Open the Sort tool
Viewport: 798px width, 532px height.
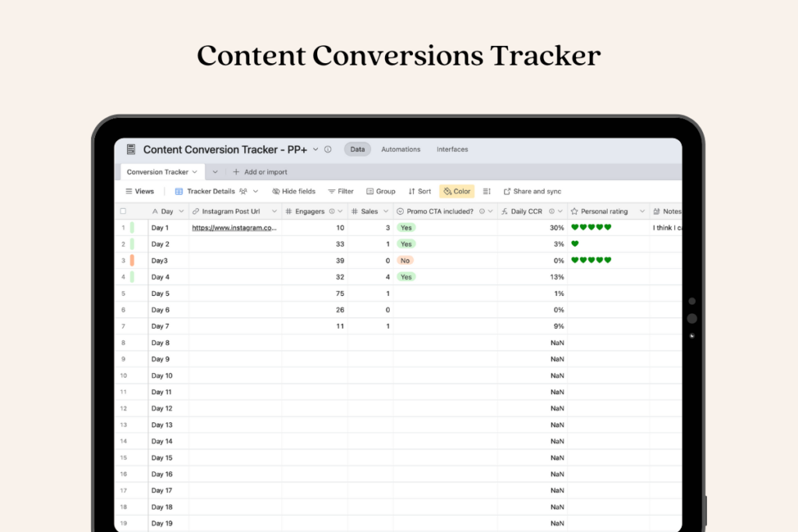[x=419, y=192]
